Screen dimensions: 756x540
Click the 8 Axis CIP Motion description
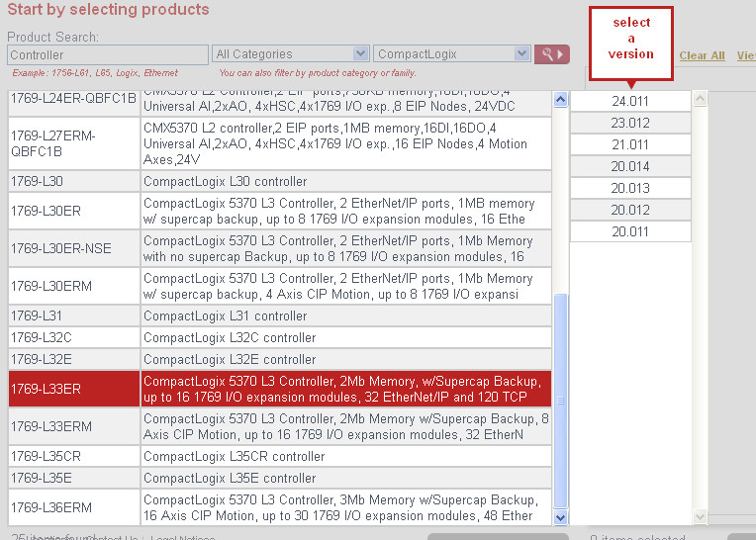(x=346, y=426)
